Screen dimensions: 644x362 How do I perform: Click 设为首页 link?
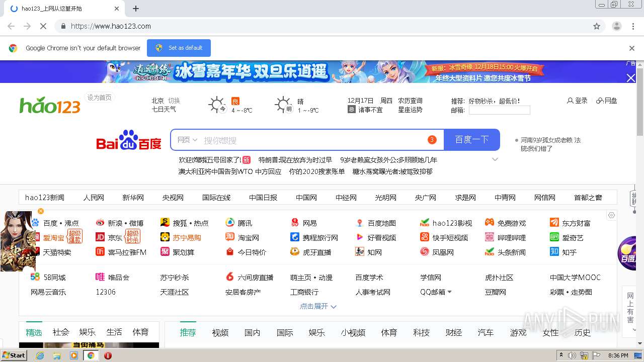tap(99, 98)
